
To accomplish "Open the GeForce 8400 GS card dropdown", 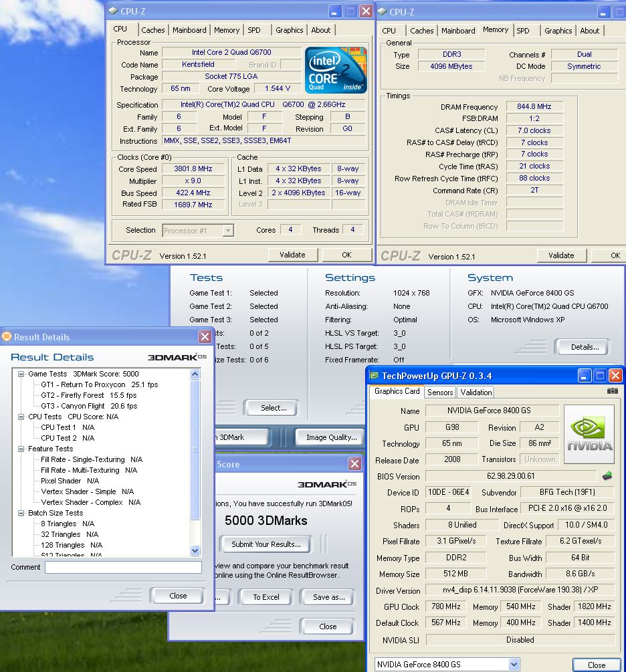I will (x=514, y=664).
